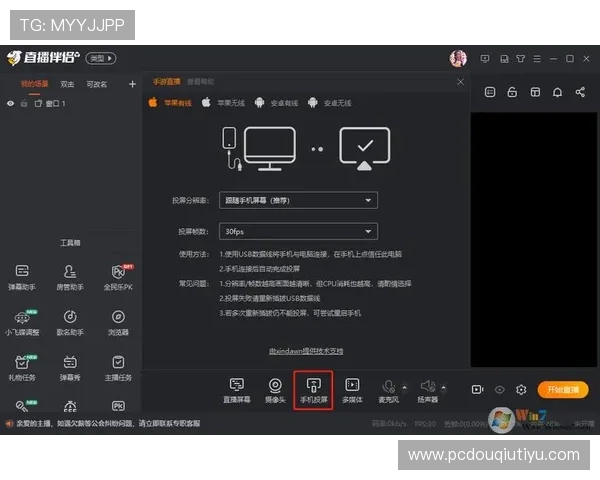Switch to the 双击 scene tab
600x480 pixels.
(x=67, y=84)
